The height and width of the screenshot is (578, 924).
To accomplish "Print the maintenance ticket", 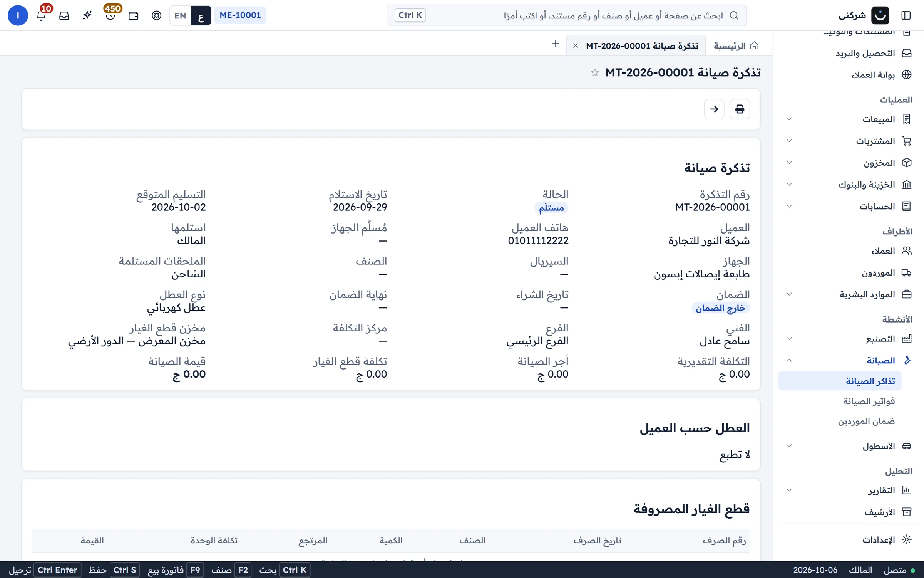I will click(x=740, y=109).
